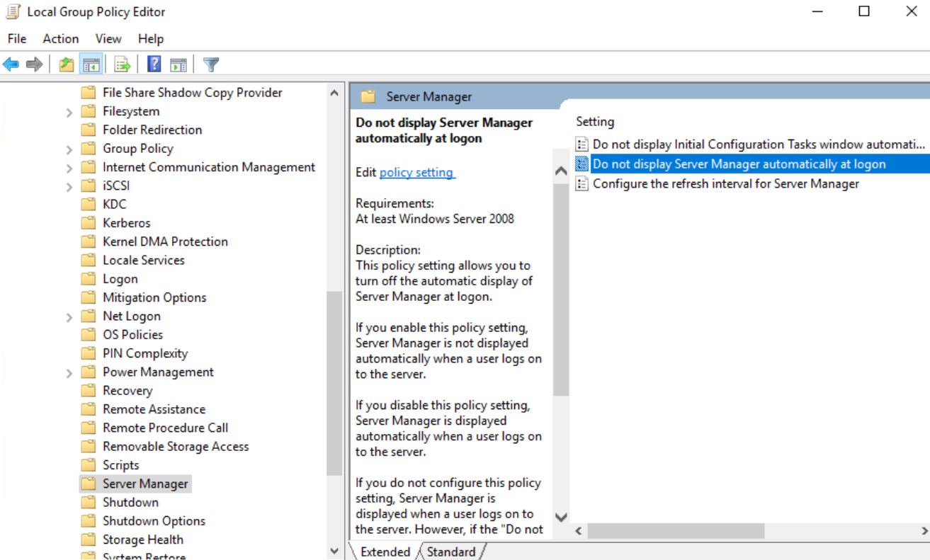The image size is (930, 560).
Task: Open the View menu
Action: point(108,39)
